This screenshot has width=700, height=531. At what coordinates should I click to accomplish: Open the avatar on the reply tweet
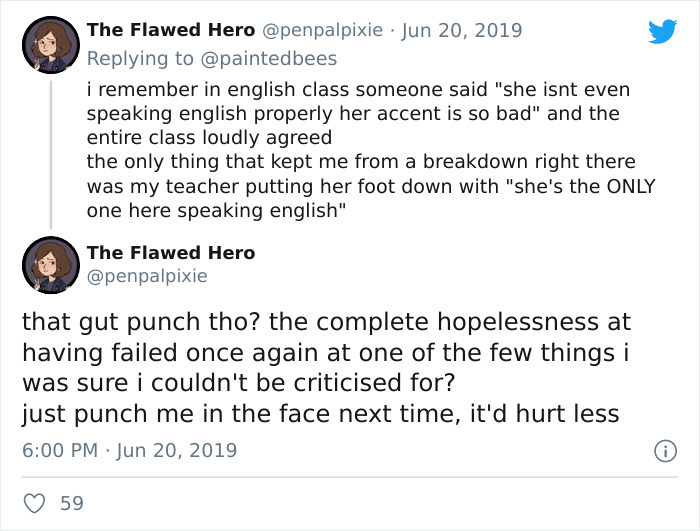(49, 46)
